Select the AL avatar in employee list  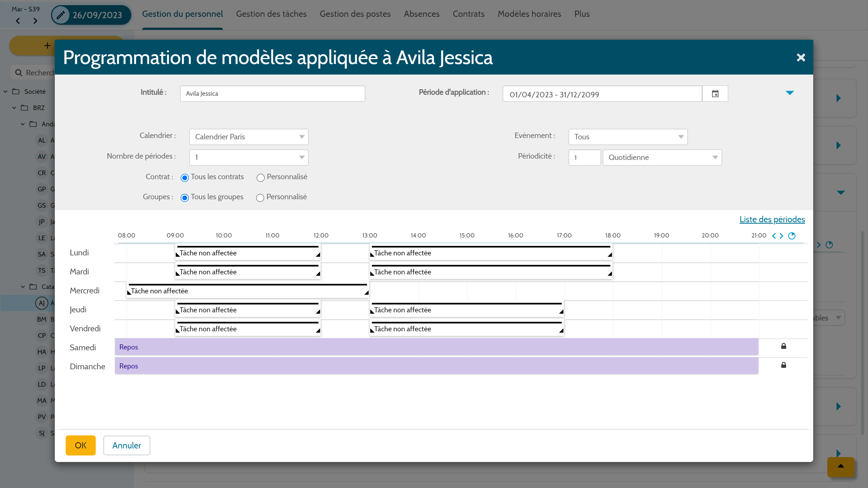point(42,140)
